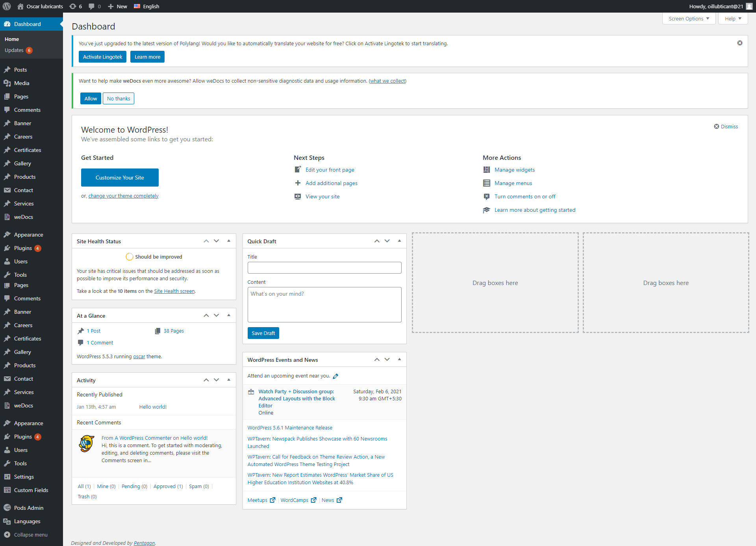Click the Meetups external link icon

tap(272, 500)
